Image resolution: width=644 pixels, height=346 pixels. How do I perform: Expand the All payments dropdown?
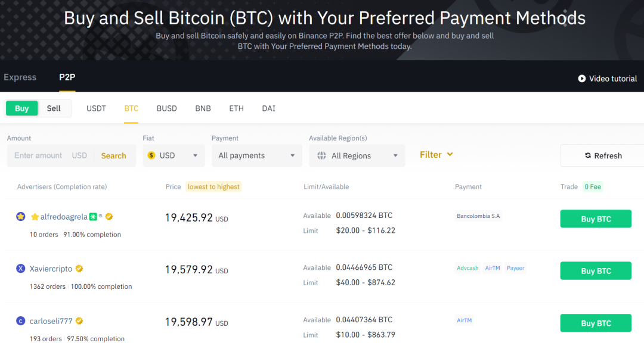[256, 155]
